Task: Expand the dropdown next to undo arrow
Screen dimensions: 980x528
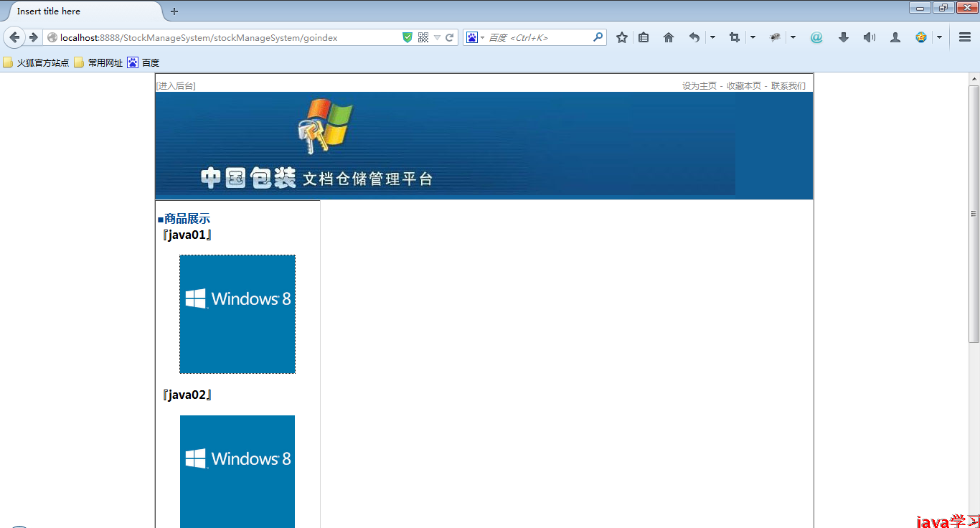Action: [712, 37]
